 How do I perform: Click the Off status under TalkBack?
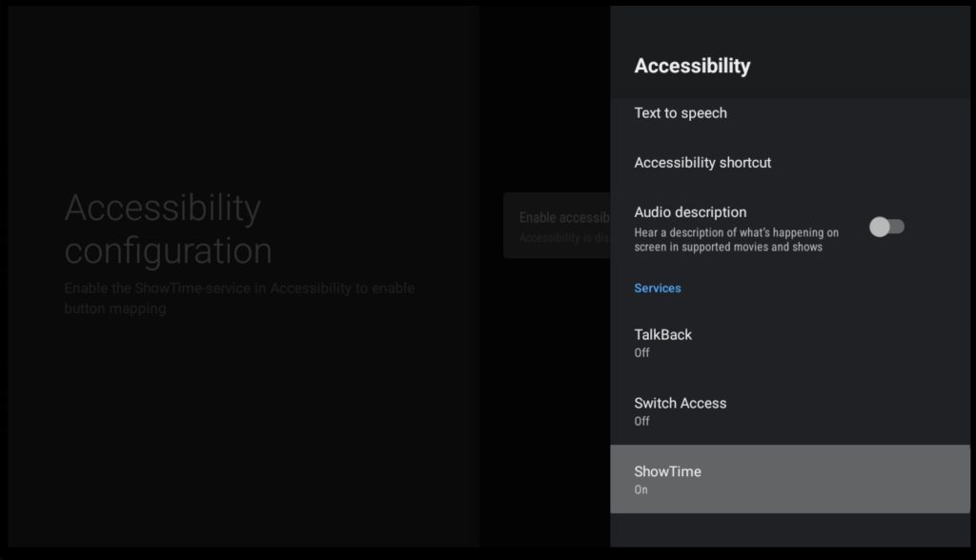click(x=641, y=353)
